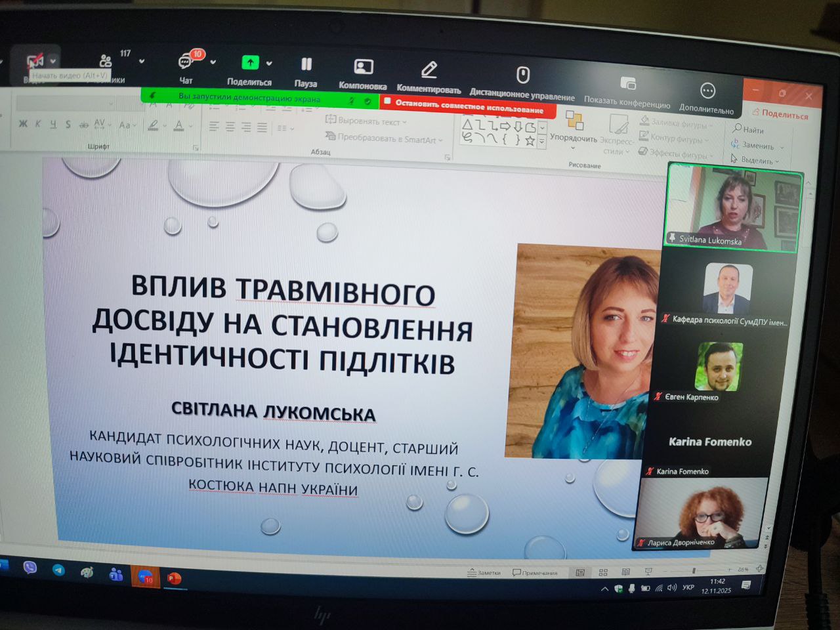Click the Показать конференцию icon
840x630 pixels.
tap(628, 83)
